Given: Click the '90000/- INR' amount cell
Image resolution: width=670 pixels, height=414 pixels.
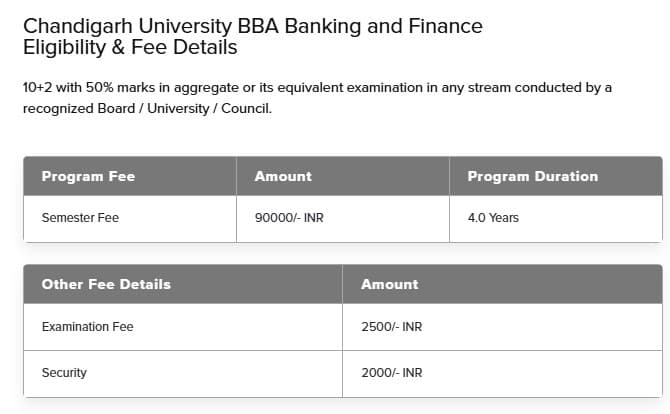Looking at the screenshot, I should [289, 217].
